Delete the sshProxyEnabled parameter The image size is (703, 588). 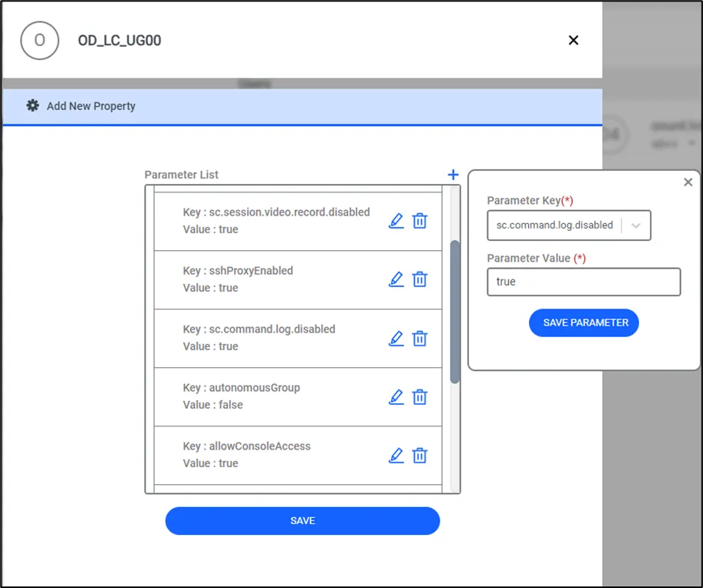[x=420, y=279]
